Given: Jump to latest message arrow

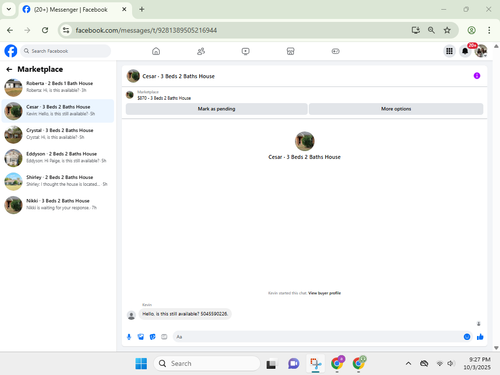Looking at the screenshot, I should [479, 324].
